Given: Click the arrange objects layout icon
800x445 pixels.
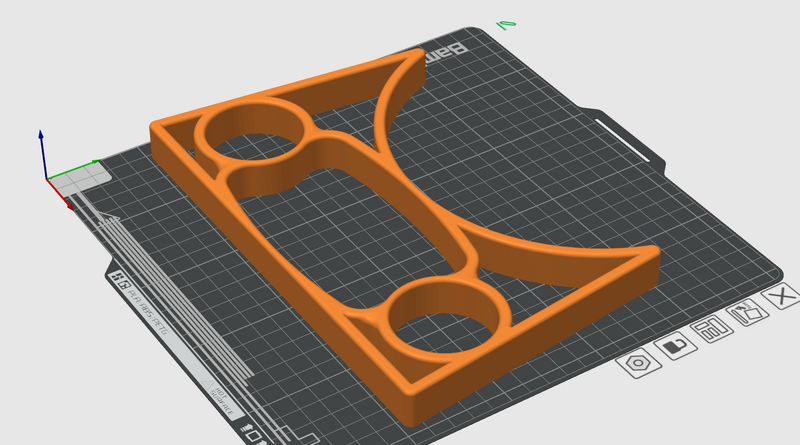Looking at the screenshot, I should [x=709, y=330].
